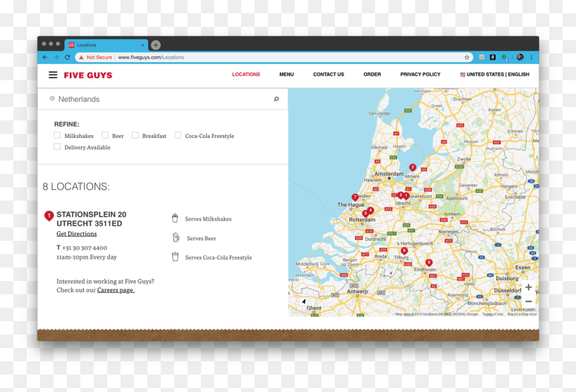Image resolution: width=576 pixels, height=392 pixels.
Task: Click map marker number 2
Action: tap(401, 195)
